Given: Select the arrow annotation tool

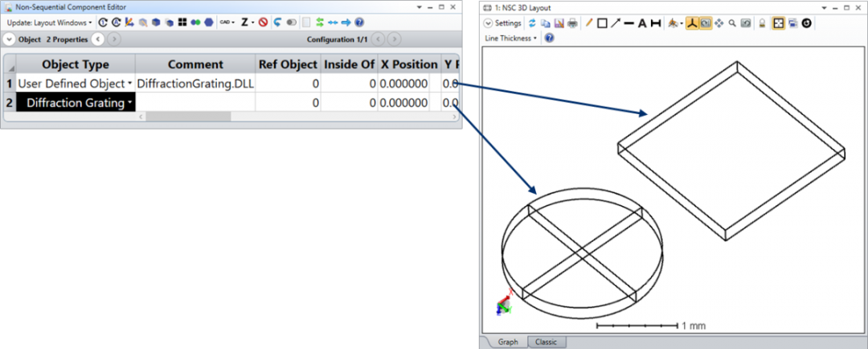Looking at the screenshot, I should pos(616,23).
